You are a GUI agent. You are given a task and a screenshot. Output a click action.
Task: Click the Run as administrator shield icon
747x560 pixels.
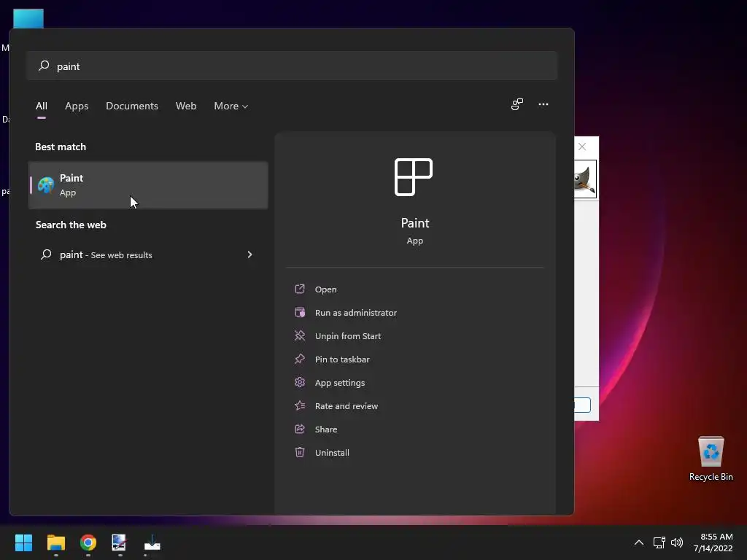(300, 312)
